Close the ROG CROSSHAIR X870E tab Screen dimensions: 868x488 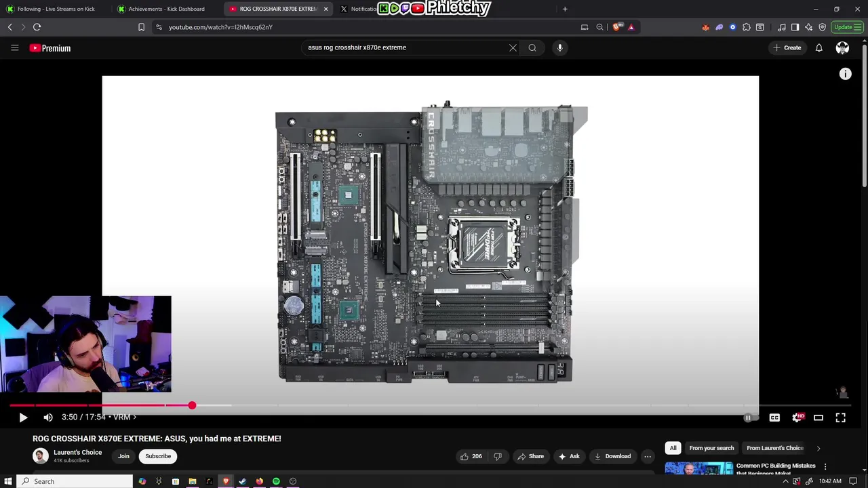coord(326,9)
